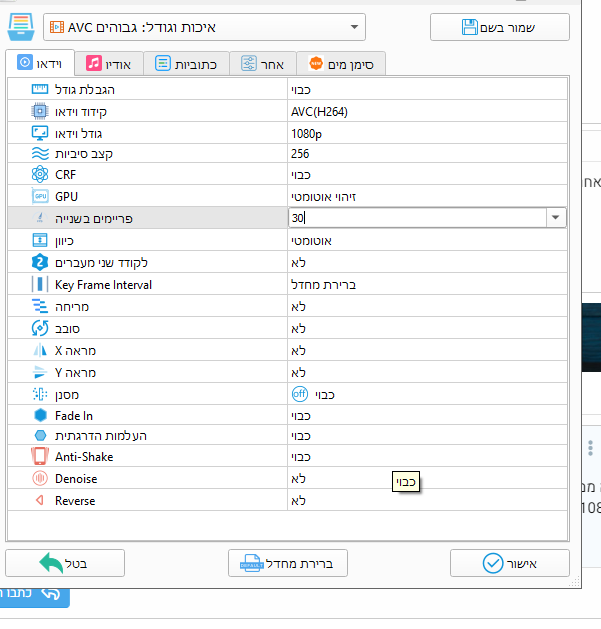Click the two-pass encoding icon
Image resolution: width=601 pixels, height=629 pixels.
click(x=40, y=262)
